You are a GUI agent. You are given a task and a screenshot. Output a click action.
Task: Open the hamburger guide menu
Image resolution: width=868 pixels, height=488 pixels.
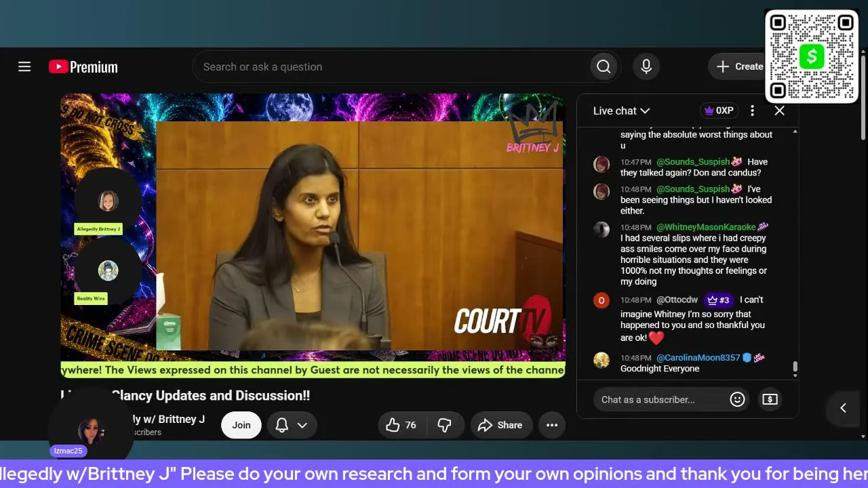24,66
